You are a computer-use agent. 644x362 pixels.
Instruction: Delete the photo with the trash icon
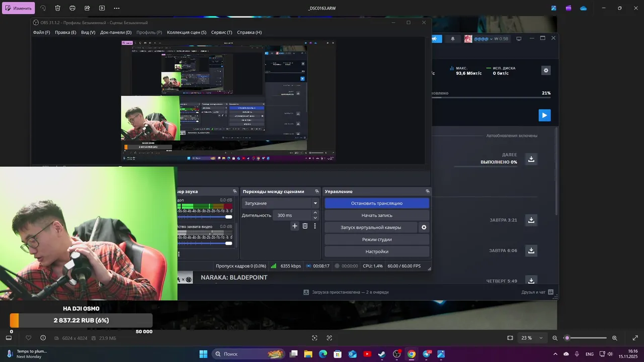coord(58,8)
